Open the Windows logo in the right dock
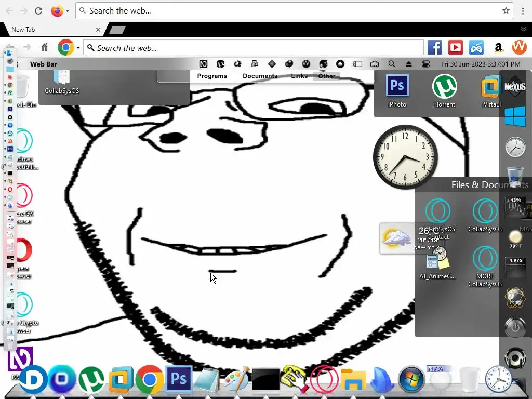This screenshot has height=399, width=532. [515, 116]
